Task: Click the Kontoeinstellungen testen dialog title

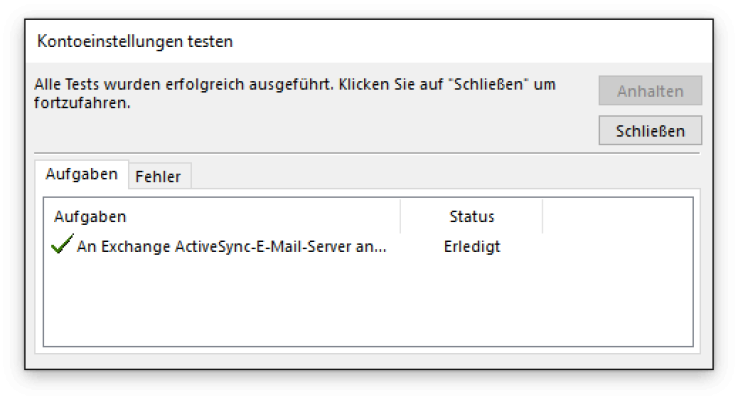Action: [x=135, y=41]
